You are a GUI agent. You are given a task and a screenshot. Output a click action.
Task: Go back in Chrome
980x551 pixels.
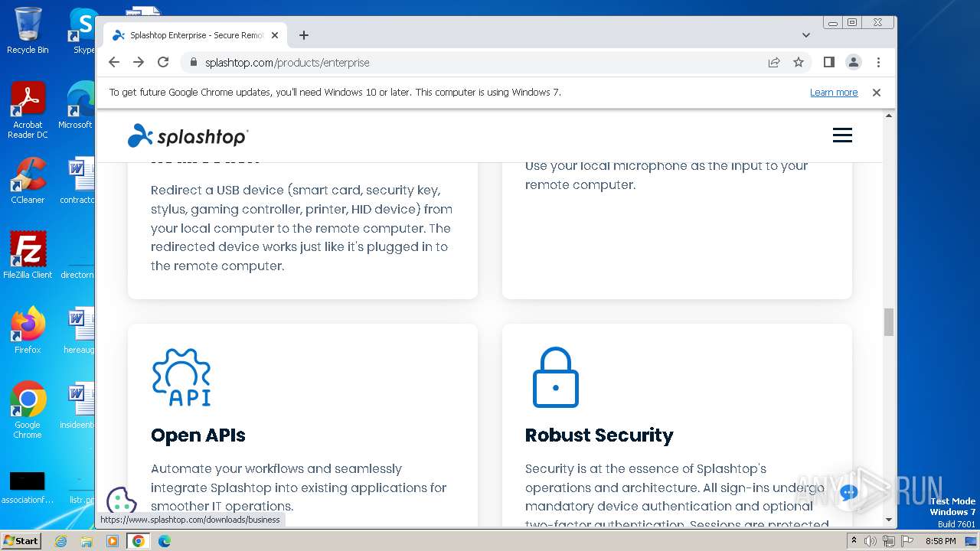click(114, 62)
